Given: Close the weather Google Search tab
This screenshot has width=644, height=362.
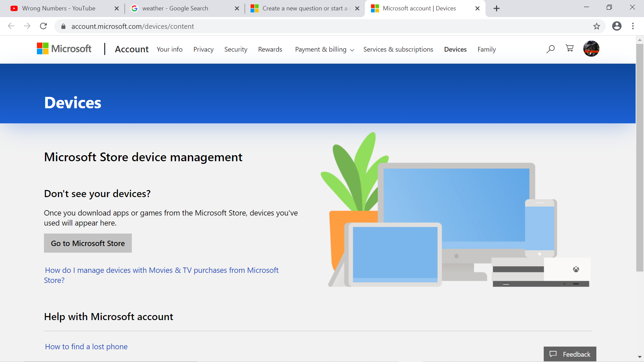Looking at the screenshot, I should (237, 8).
